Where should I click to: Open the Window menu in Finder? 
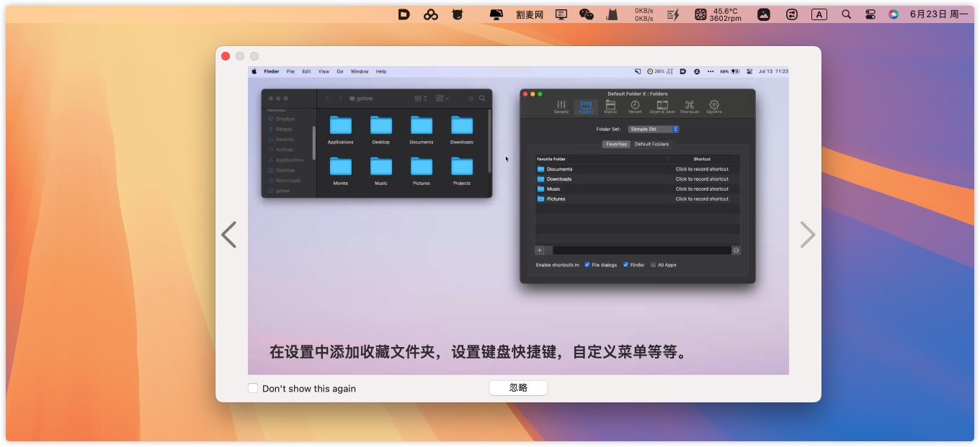coord(359,71)
